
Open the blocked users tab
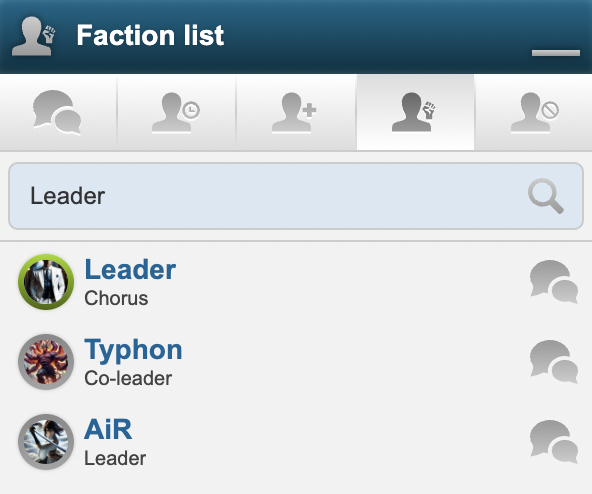pyautogui.click(x=534, y=112)
